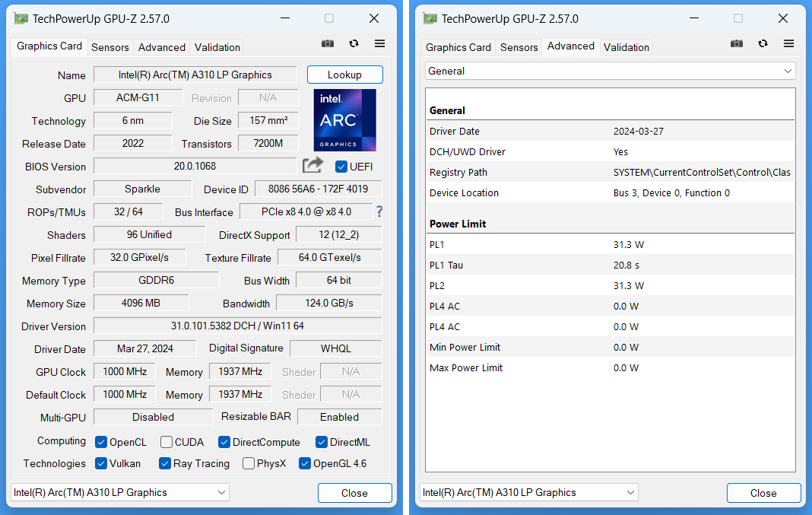Click the Resizable BAR field Enabled
Viewport: 812px width, 515px height.
point(340,417)
